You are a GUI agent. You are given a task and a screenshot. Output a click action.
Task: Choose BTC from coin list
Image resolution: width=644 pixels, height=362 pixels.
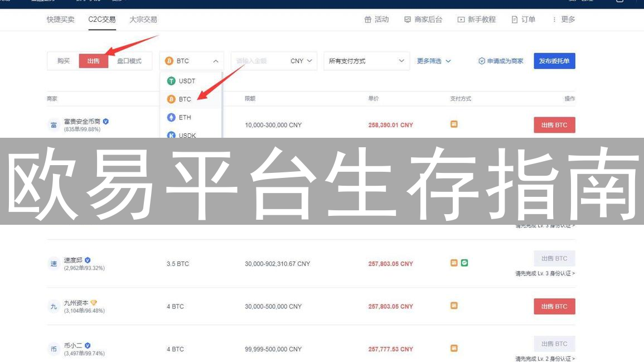tap(191, 99)
